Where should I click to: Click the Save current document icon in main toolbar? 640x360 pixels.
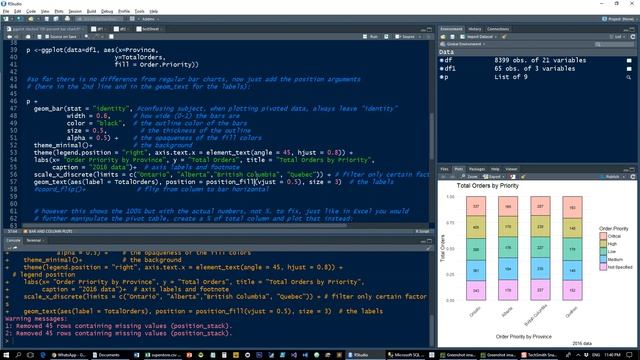(47, 19)
